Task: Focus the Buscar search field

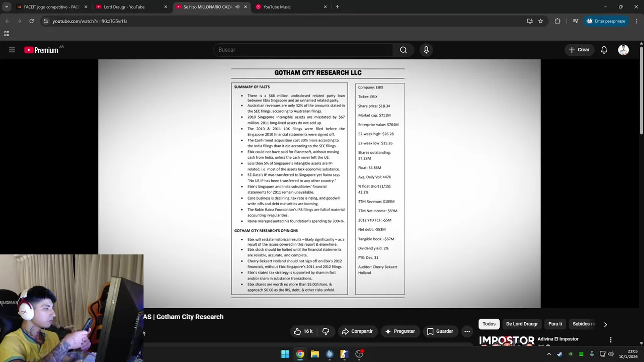Action: [x=303, y=50]
